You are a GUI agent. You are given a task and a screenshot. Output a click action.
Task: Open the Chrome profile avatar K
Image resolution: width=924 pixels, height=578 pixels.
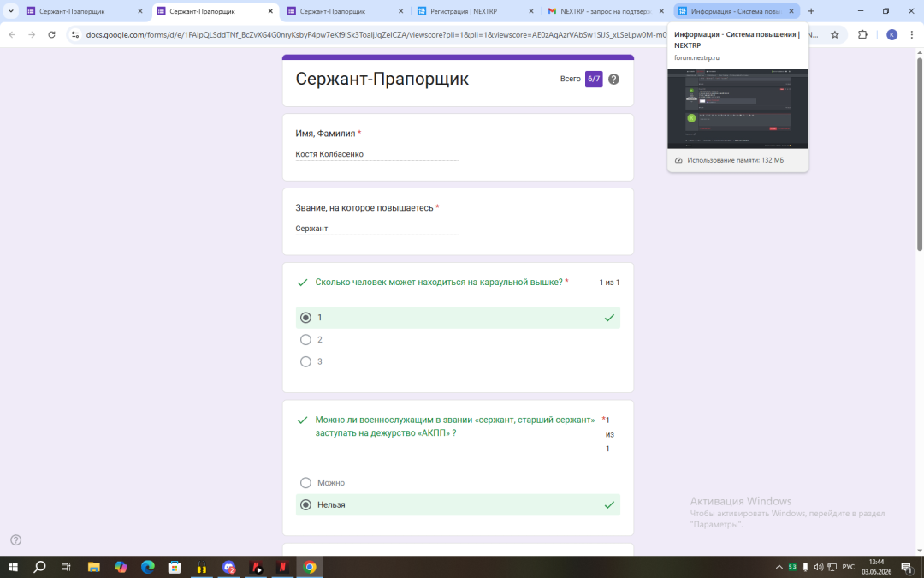tap(891, 35)
